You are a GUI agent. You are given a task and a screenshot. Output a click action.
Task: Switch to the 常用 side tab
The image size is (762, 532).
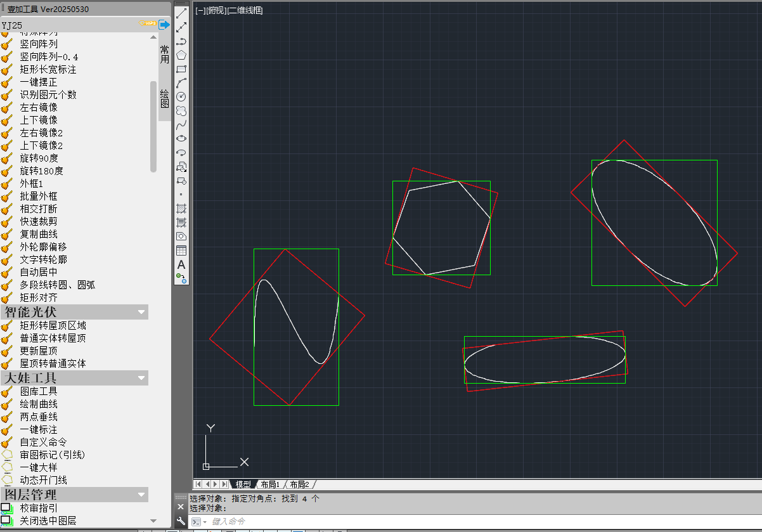tap(164, 54)
